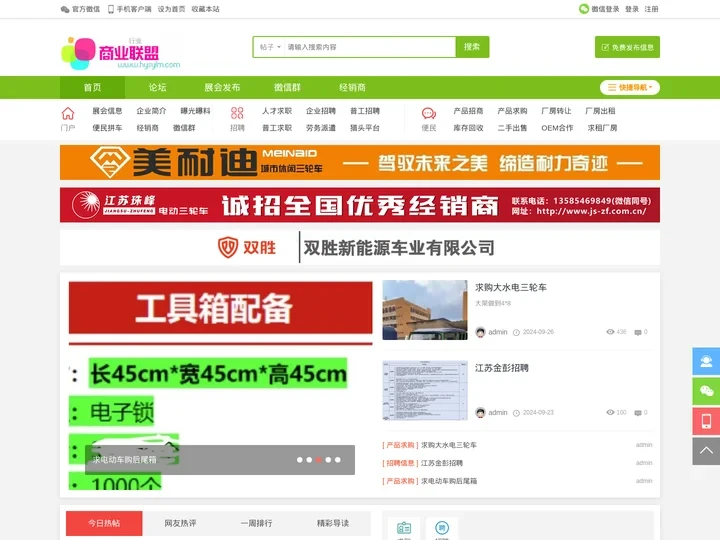Screen dimensions: 720x540
Task: Open the 展会发布 navigation tab
Action: [222, 87]
